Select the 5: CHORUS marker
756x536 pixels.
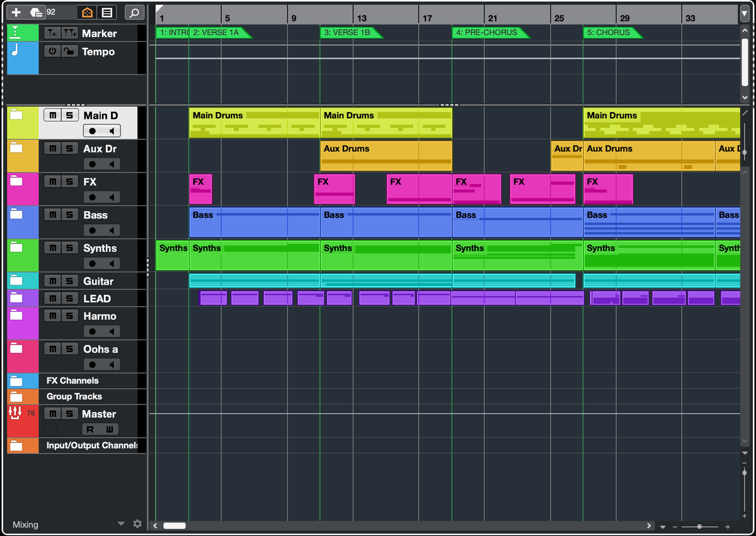[611, 33]
